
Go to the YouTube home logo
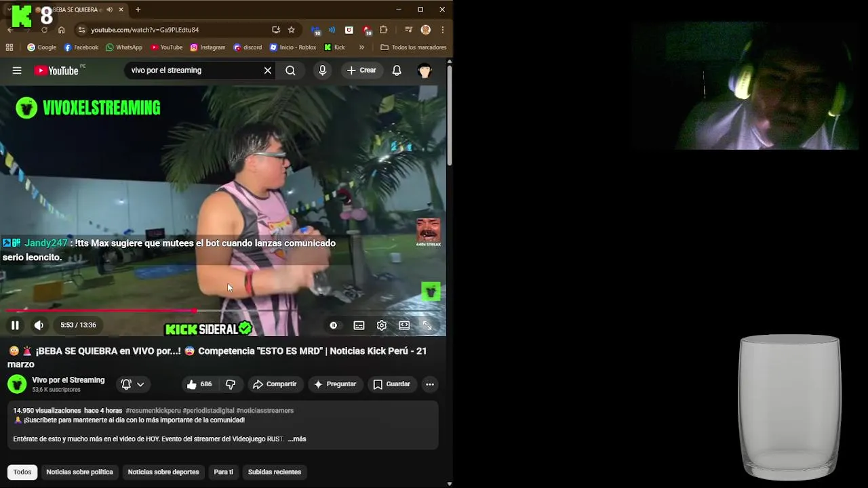pyautogui.click(x=56, y=70)
